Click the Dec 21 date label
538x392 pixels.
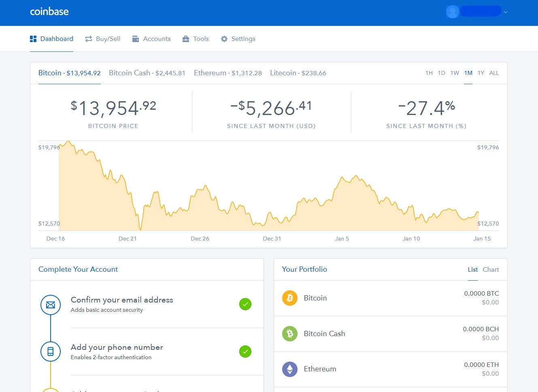coord(128,239)
